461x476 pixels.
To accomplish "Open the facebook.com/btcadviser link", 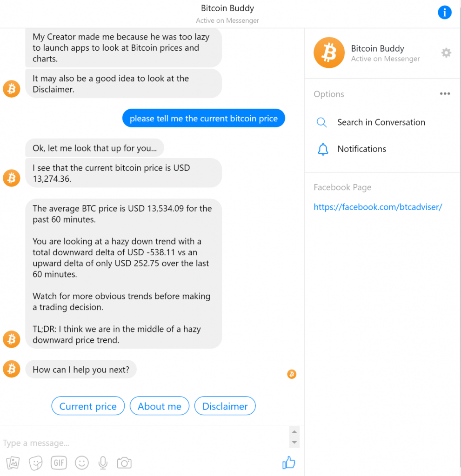I will tap(378, 207).
